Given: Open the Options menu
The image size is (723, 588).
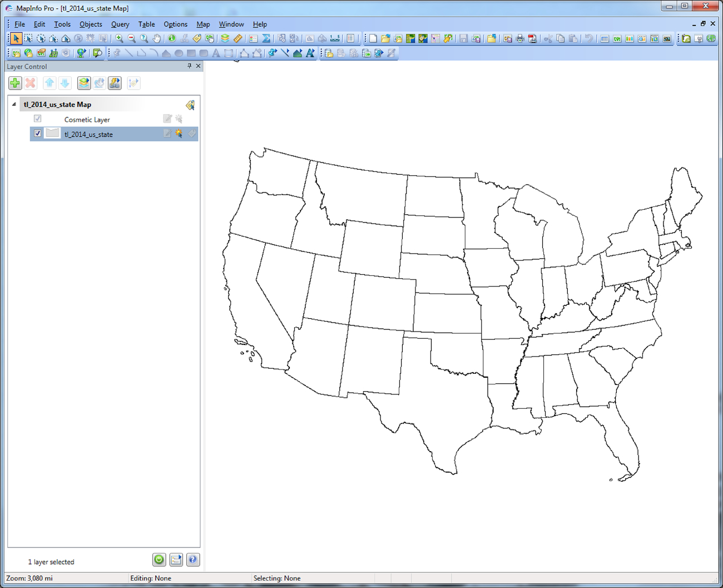Looking at the screenshot, I should pos(175,24).
